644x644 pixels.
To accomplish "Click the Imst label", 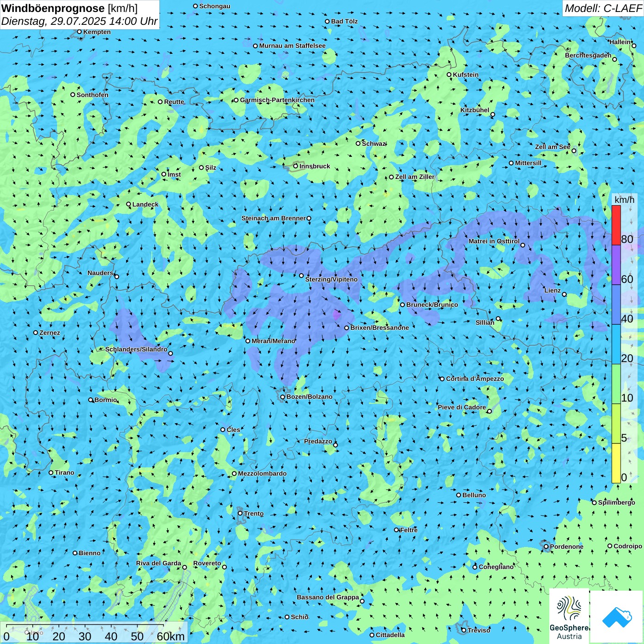I will coord(174,174).
